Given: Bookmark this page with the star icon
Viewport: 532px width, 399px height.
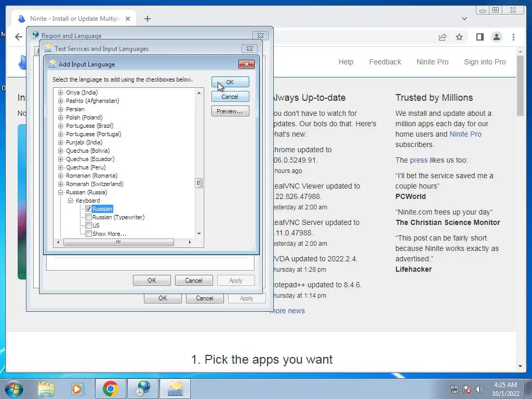Looking at the screenshot, I should pyautogui.click(x=459, y=37).
